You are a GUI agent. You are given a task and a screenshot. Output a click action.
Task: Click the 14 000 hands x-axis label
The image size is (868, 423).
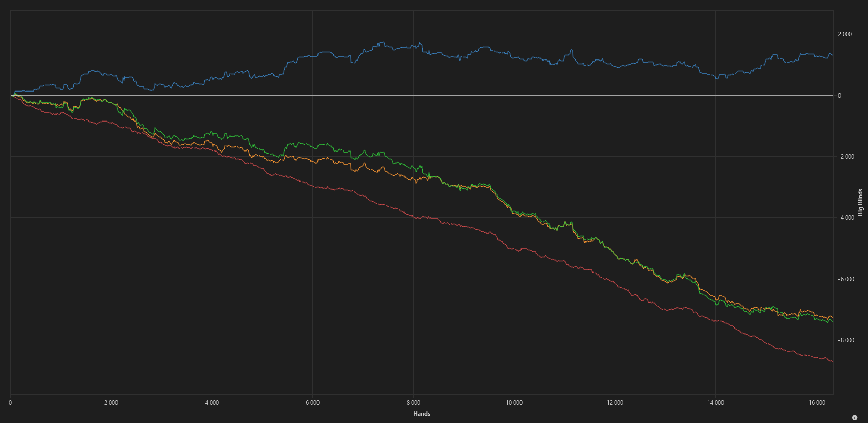pyautogui.click(x=715, y=403)
